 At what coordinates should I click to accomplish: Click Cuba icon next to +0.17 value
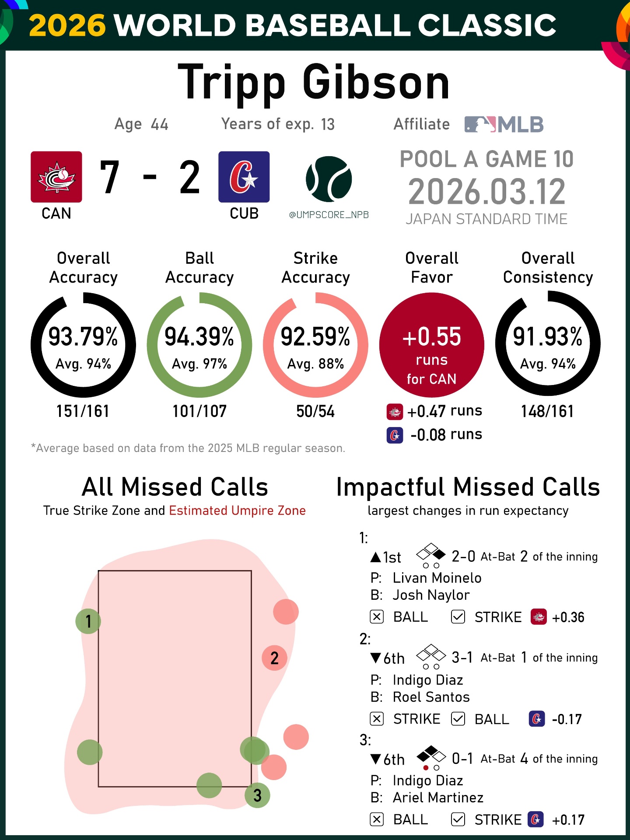[x=536, y=819]
